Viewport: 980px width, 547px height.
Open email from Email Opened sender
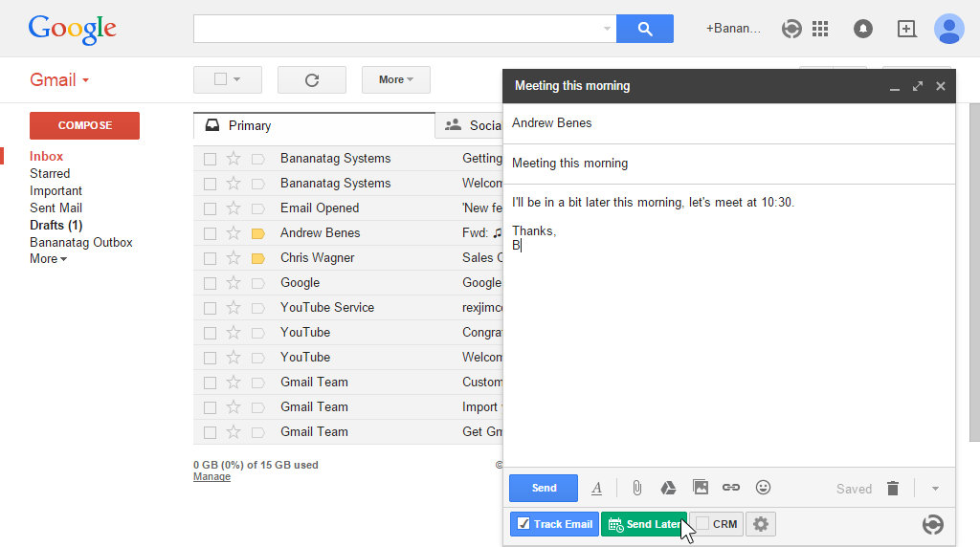tap(348, 208)
